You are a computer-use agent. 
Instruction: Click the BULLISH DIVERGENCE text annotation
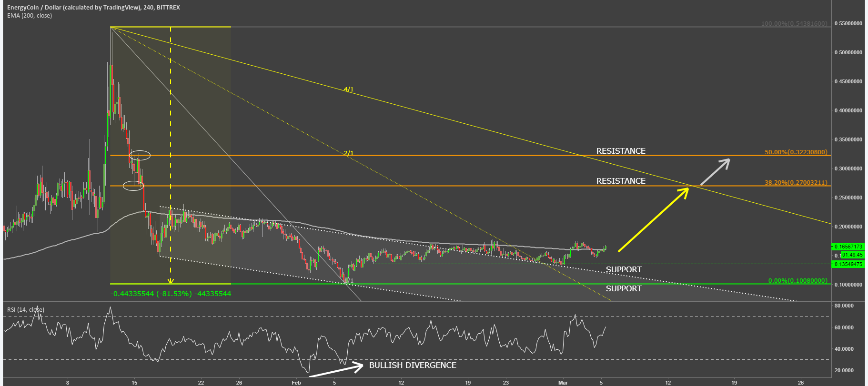(413, 365)
